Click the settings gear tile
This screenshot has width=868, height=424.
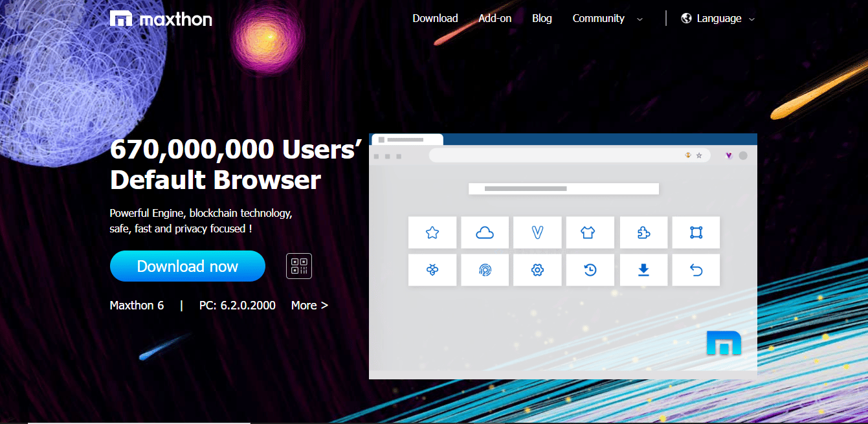[x=537, y=270]
